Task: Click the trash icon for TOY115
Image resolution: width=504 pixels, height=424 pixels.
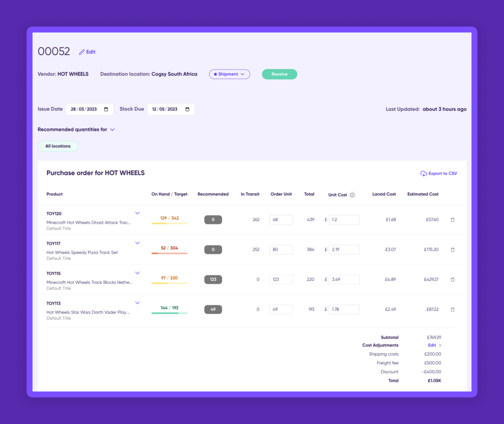Action: pyautogui.click(x=452, y=279)
